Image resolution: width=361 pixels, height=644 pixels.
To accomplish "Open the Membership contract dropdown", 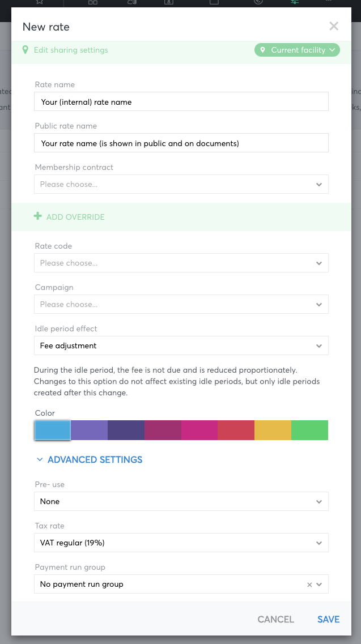I will 181,185.
